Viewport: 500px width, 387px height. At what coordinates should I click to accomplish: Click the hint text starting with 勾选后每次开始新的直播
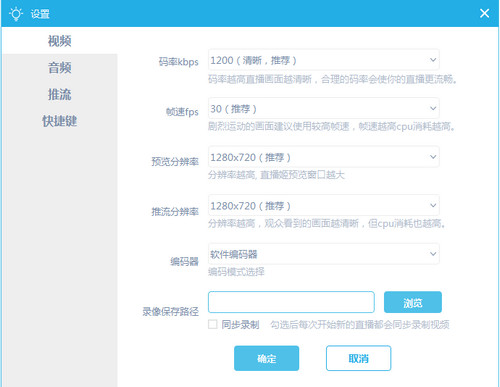[360, 324]
